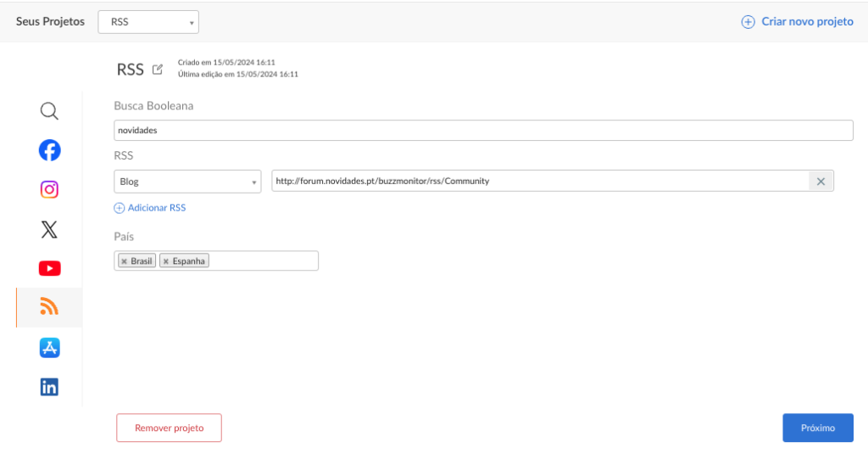The width and height of the screenshot is (868, 465).
Task: Click Criar novo projeto link
Action: [798, 22]
